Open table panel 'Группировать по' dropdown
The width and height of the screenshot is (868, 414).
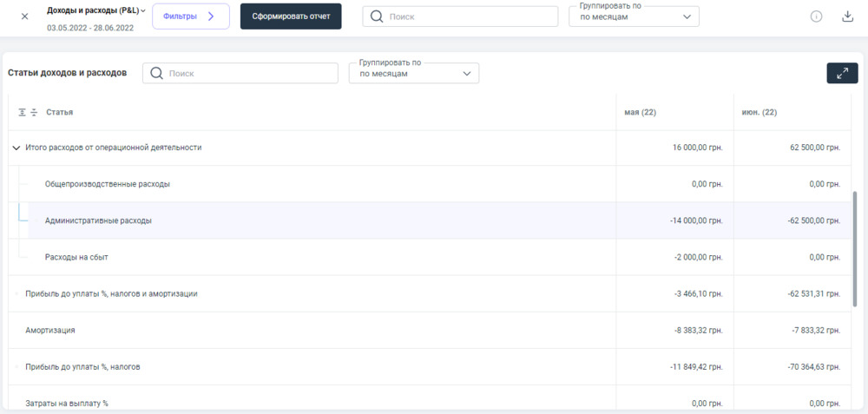click(x=413, y=74)
